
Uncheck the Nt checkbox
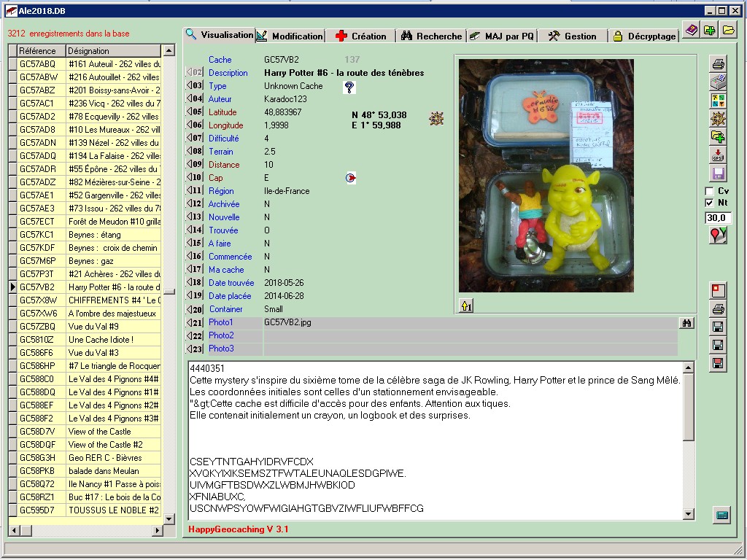[709, 203]
